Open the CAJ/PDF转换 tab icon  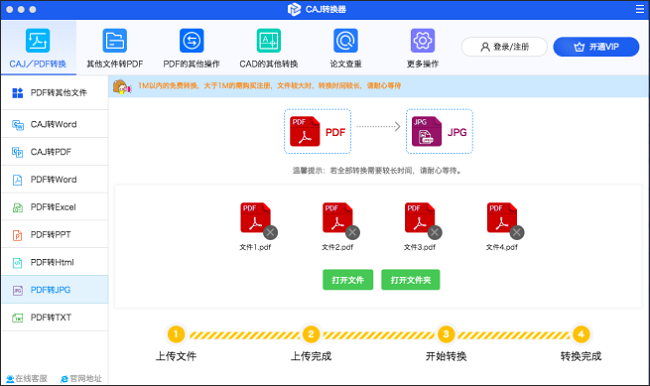pyautogui.click(x=38, y=41)
